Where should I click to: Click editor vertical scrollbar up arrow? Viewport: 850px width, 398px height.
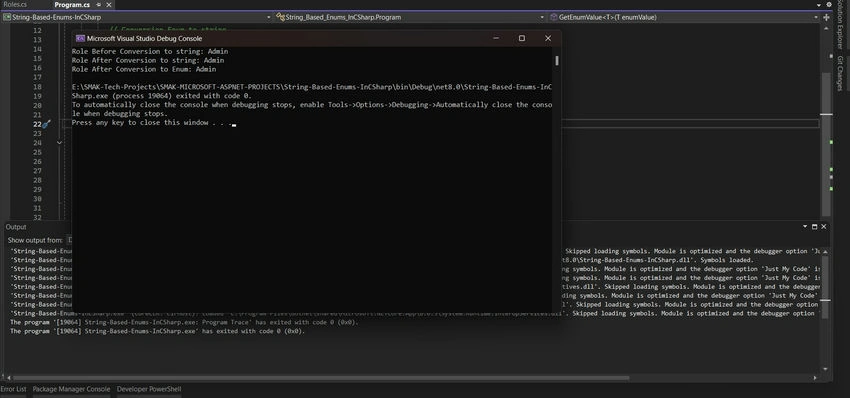coord(826,28)
